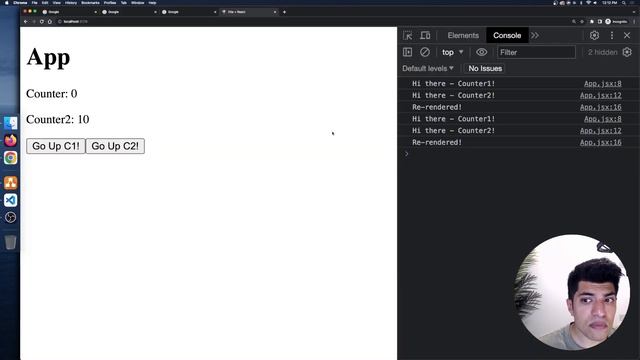Select the Console tab
Screen dimensions: 640x360
coord(507,36)
